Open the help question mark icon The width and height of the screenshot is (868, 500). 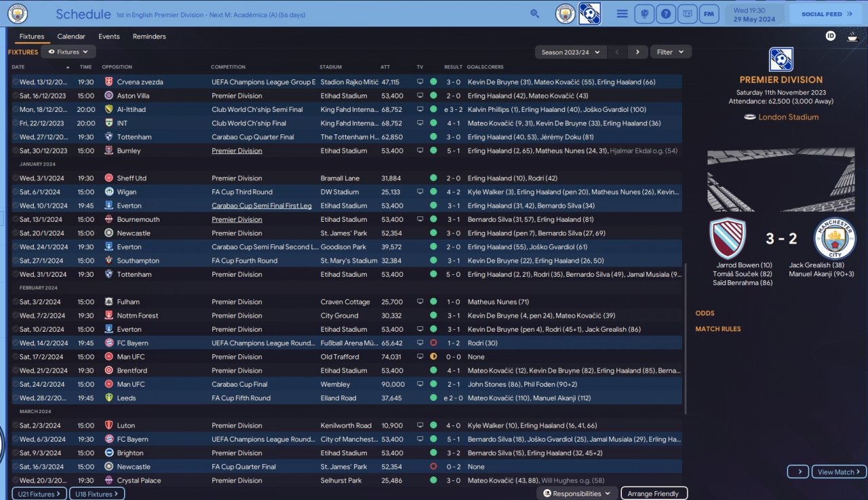coord(666,14)
